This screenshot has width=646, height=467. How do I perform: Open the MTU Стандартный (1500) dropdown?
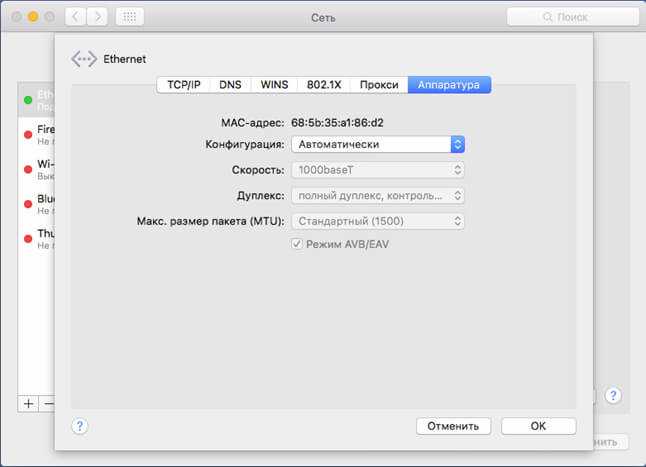pos(378,221)
